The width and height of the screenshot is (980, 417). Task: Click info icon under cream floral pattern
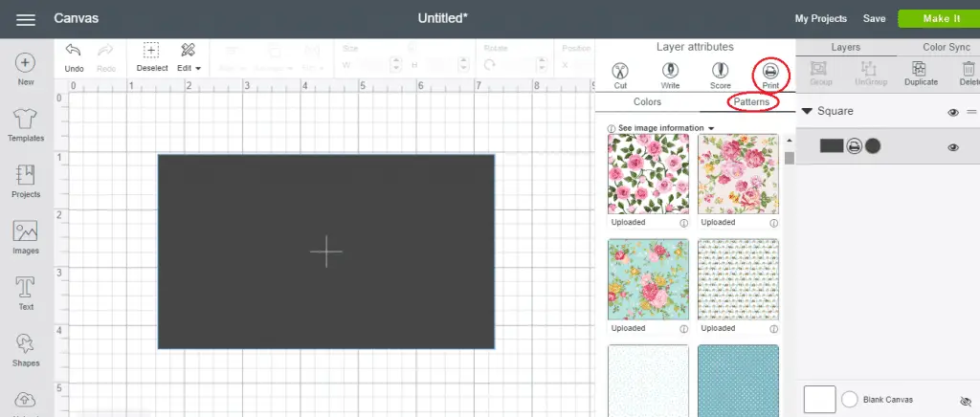pyautogui.click(x=773, y=223)
